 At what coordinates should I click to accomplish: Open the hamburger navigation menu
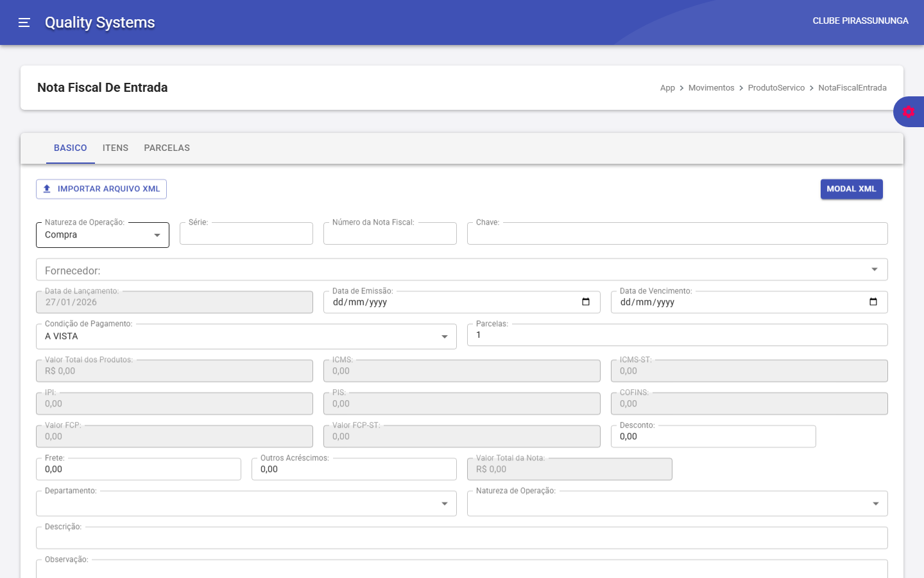24,22
